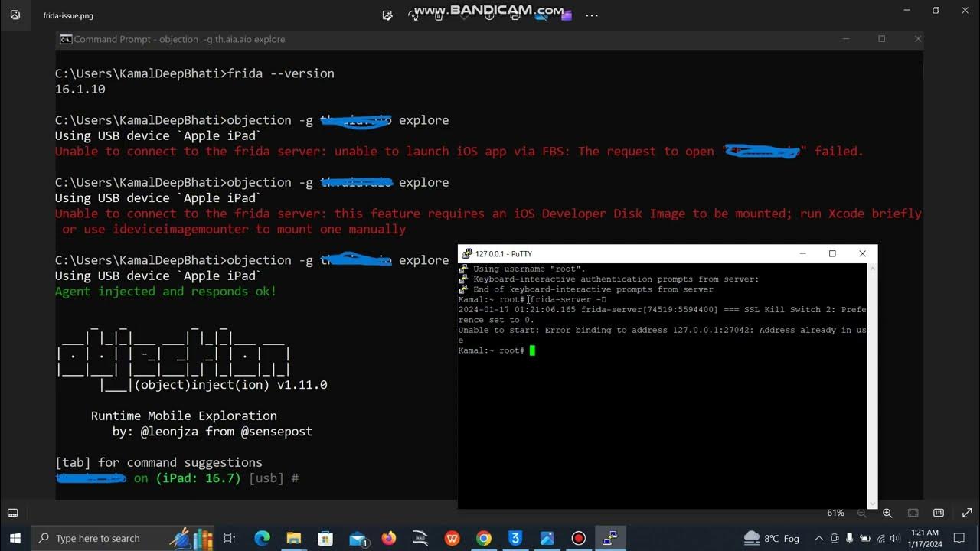Click the Command Prompt title bar icon
The height and width of the screenshot is (551, 980).
click(x=66, y=39)
